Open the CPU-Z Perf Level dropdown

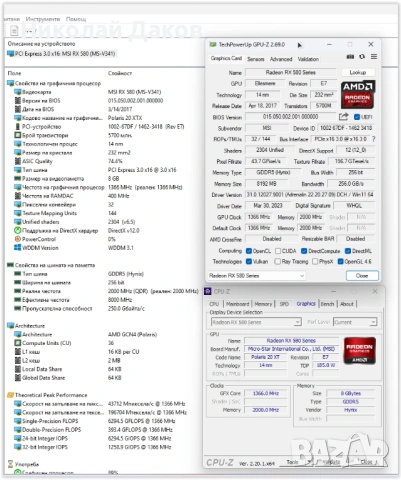click(355, 322)
